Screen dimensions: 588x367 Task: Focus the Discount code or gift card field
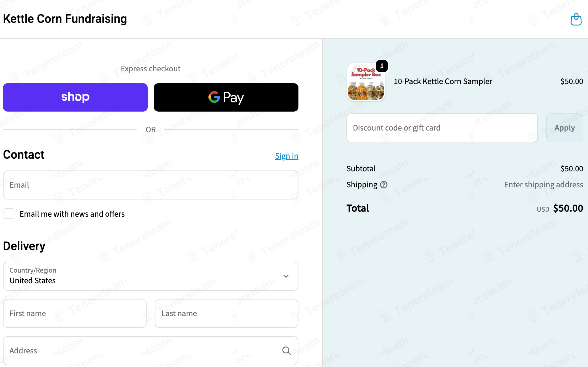[x=442, y=128]
